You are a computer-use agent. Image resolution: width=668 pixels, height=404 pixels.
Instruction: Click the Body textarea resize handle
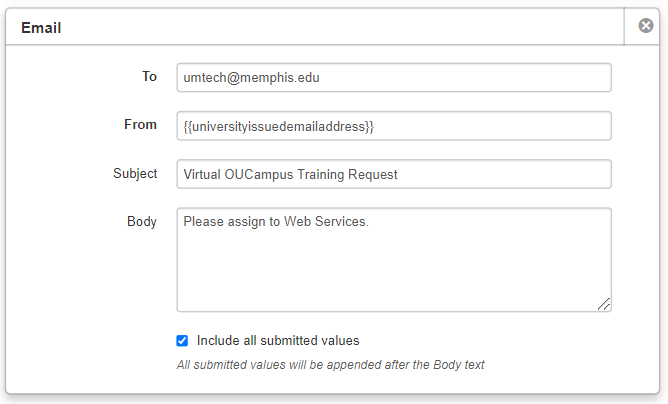(x=604, y=304)
